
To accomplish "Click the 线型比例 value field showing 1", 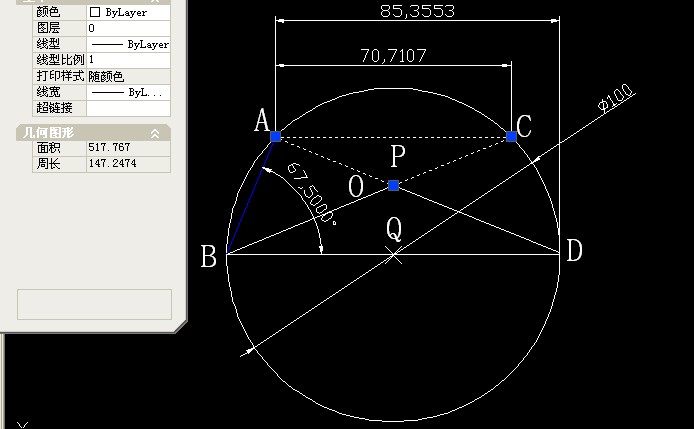I will (128, 60).
